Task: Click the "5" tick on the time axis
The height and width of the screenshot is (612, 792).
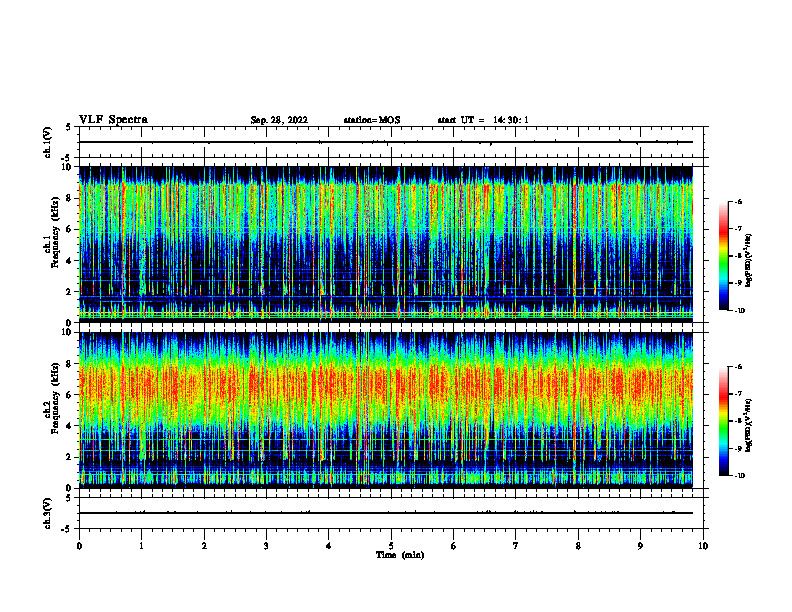Action: coord(391,546)
